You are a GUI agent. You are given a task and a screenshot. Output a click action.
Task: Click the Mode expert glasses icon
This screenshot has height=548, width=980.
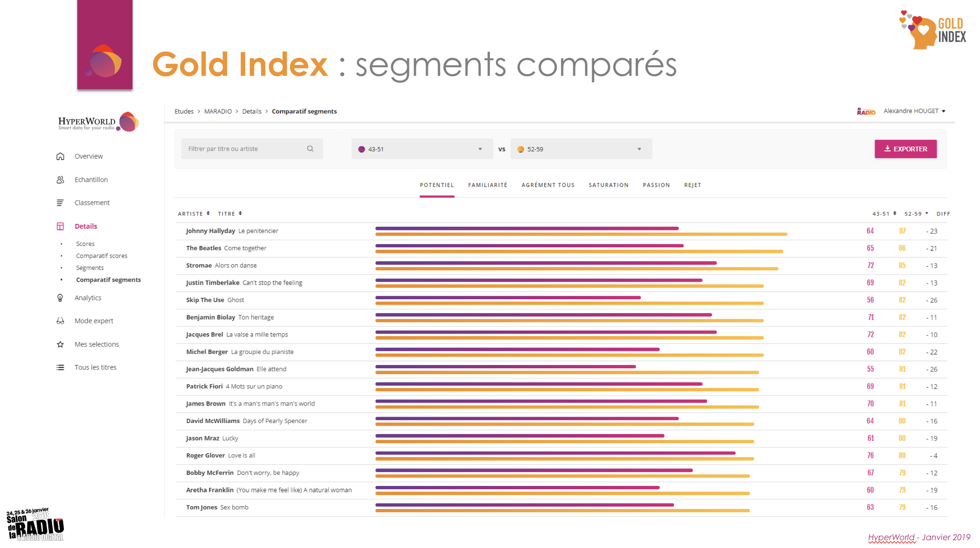(60, 321)
